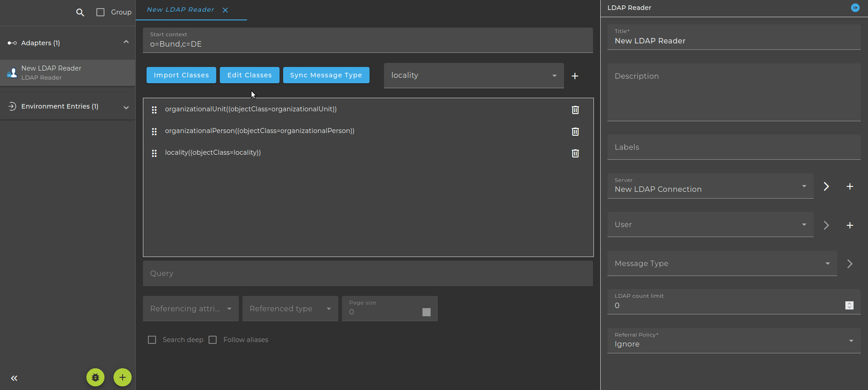The image size is (868, 390).
Task: Click the Environment Entries arrow icon
Action: coord(12,106)
